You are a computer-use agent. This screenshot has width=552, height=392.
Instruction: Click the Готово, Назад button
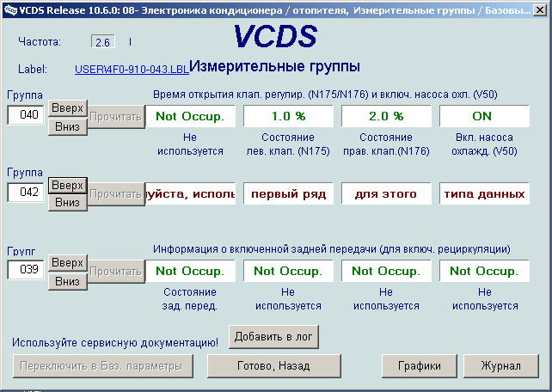coord(274,366)
